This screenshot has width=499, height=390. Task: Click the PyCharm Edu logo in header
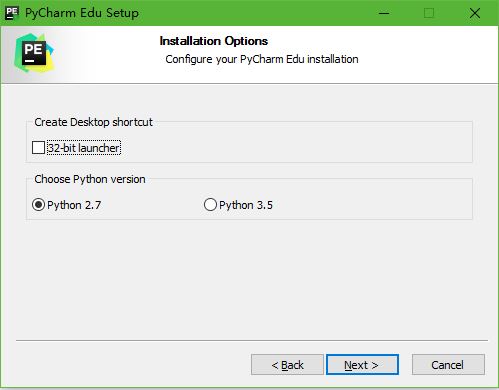[x=34, y=53]
